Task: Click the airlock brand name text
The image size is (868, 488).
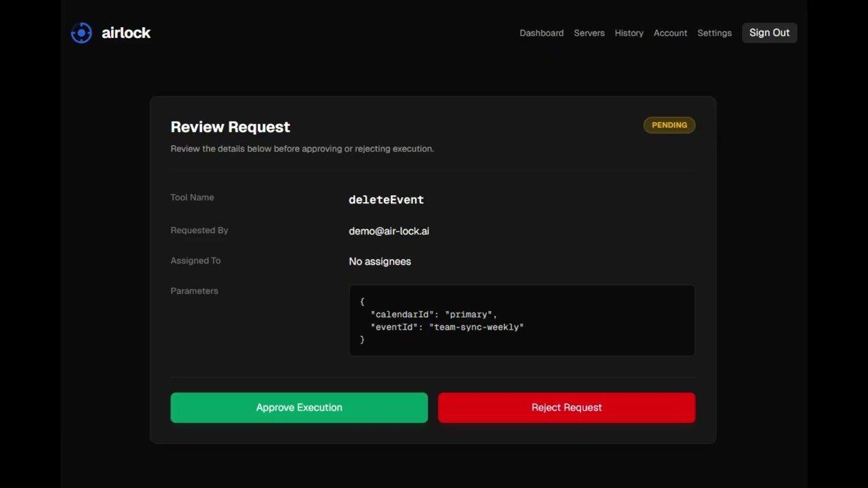Action: pos(126,33)
